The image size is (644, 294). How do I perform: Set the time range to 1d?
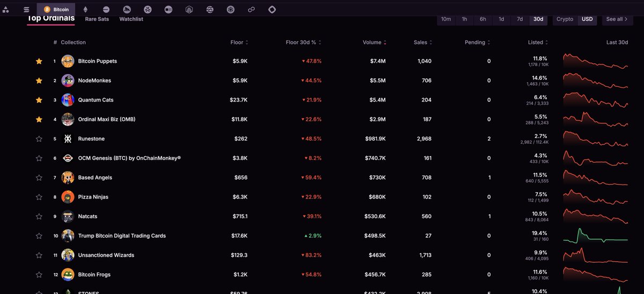tap(501, 19)
